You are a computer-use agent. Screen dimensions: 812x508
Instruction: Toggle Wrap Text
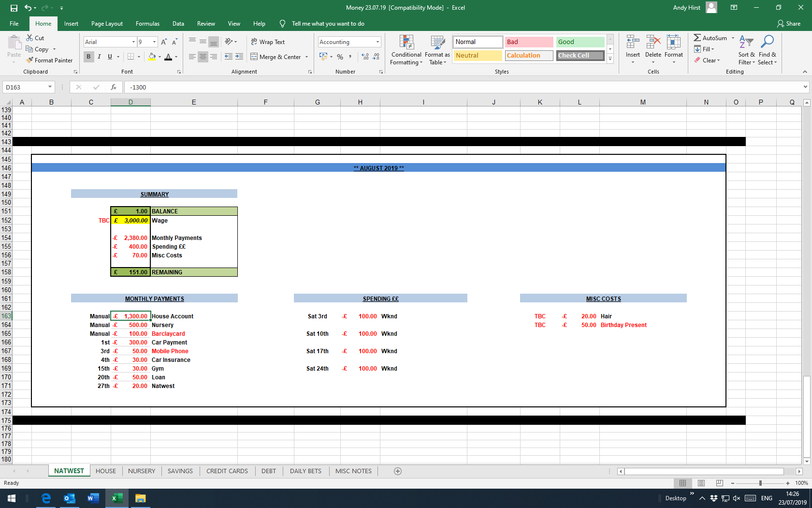[268, 42]
